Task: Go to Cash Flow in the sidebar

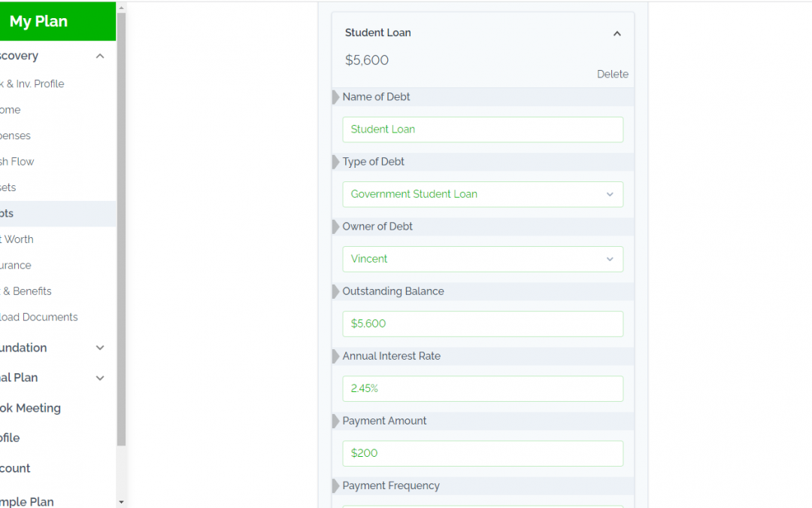Action: (x=17, y=162)
